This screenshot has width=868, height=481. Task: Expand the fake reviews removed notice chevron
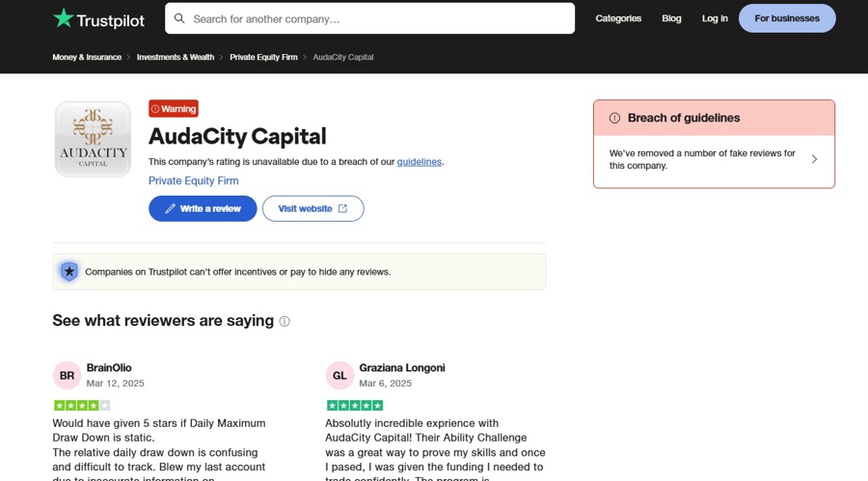click(814, 159)
